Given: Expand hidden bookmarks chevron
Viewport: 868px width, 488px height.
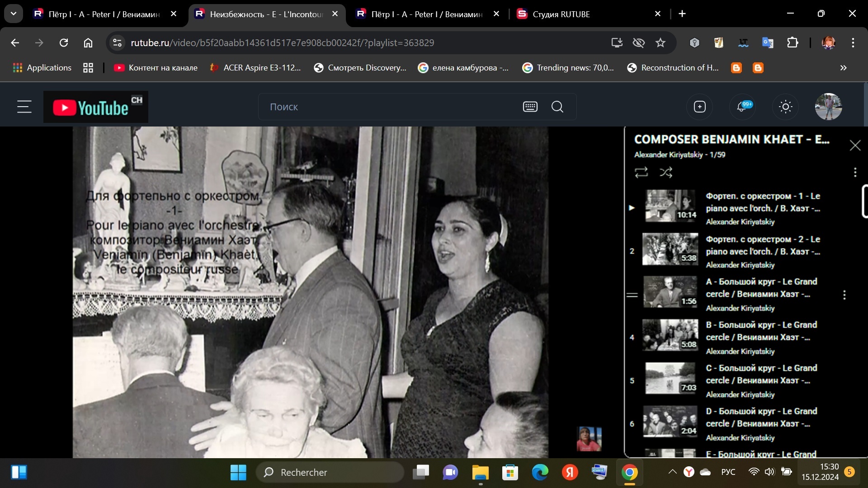Looking at the screenshot, I should click(x=843, y=68).
